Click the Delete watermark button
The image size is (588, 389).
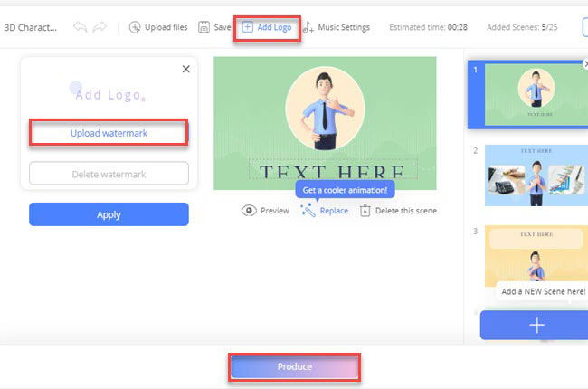109,174
